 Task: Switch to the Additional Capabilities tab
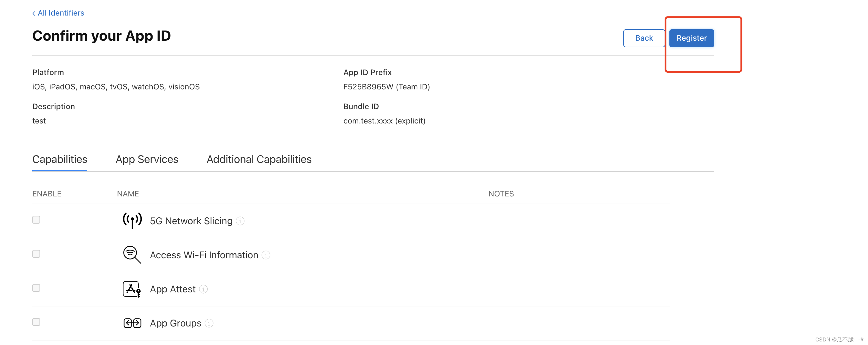(259, 159)
